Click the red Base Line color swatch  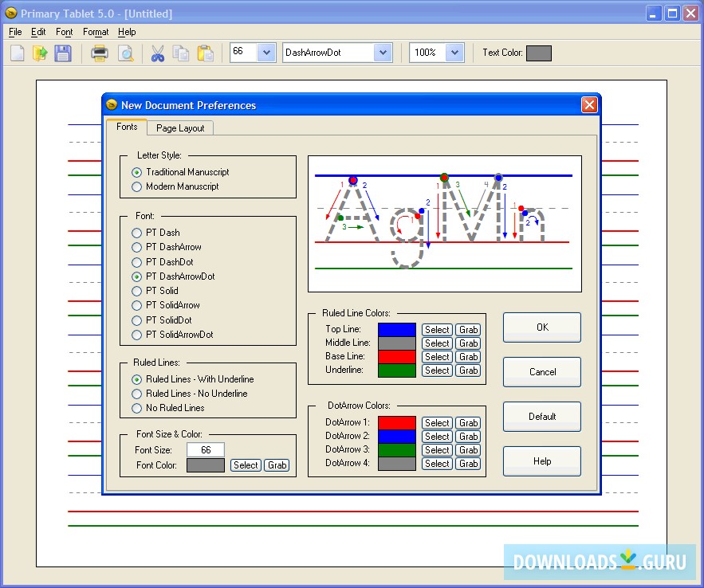pos(397,357)
